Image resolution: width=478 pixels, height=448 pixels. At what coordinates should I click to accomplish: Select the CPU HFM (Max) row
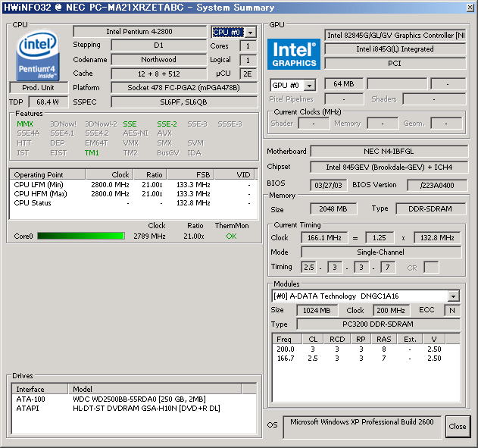(x=133, y=194)
